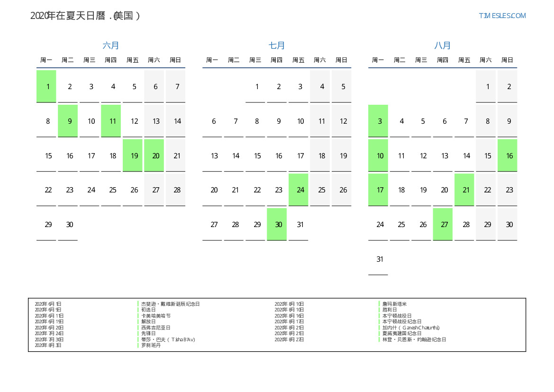The width and height of the screenshot is (554, 392).
Task: Select August 16 green Sunday cell
Action: [508, 155]
